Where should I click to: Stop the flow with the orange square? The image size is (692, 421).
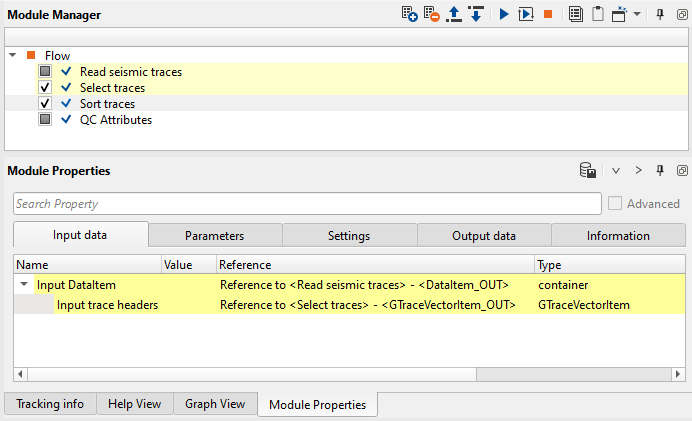(x=547, y=15)
